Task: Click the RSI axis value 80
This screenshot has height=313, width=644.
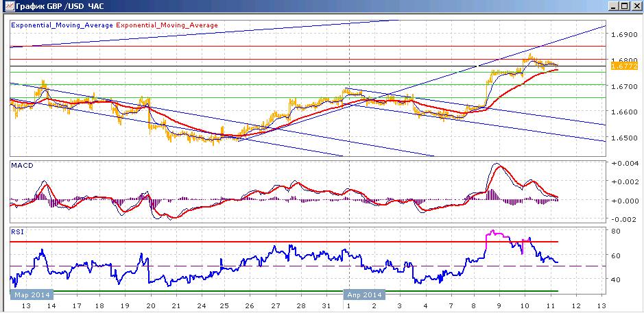Action: (616, 231)
